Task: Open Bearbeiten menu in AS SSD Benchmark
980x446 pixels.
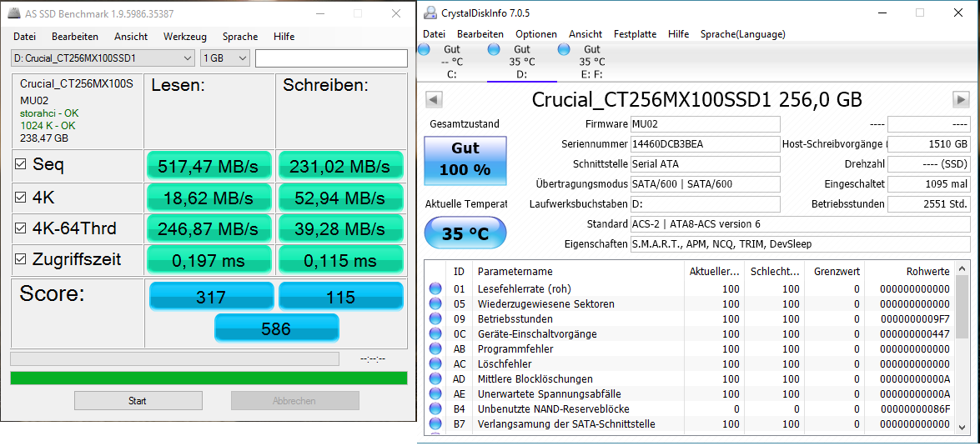Action: [75, 36]
